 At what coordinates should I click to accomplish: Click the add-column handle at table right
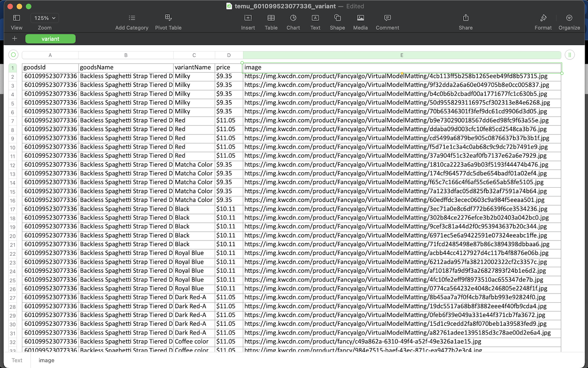pos(570,55)
